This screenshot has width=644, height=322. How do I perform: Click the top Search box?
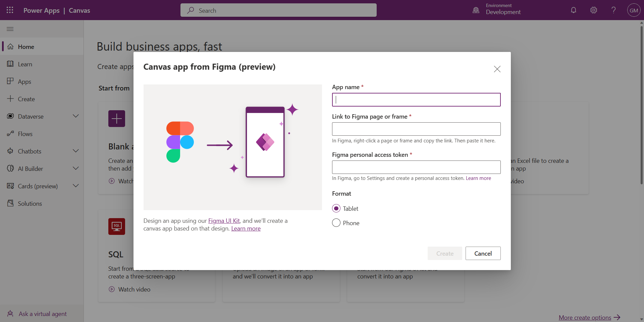278,10
